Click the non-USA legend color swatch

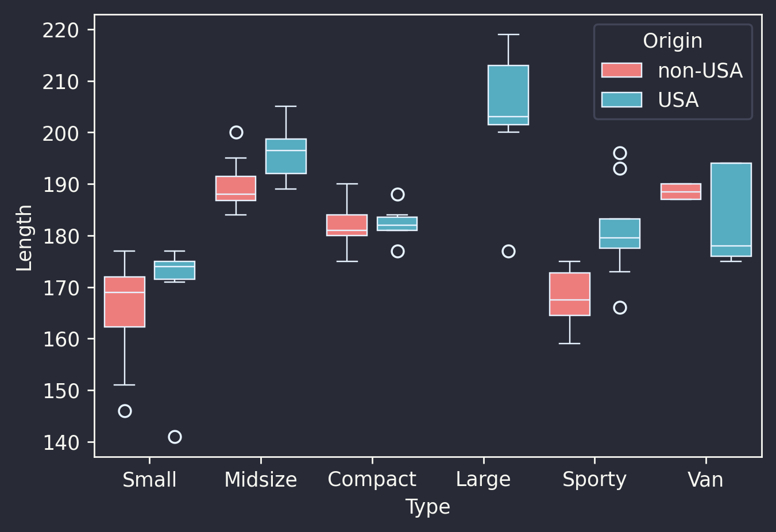(x=621, y=70)
